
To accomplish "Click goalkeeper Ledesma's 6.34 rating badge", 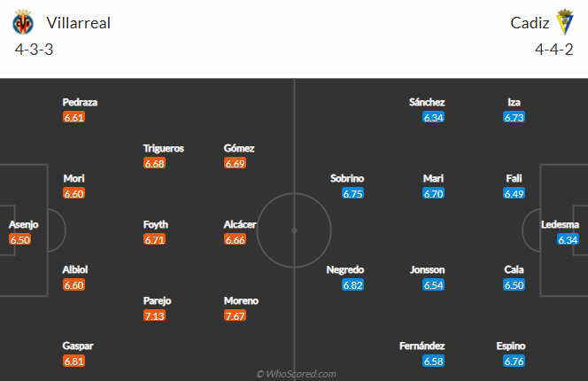I will 568,239.
